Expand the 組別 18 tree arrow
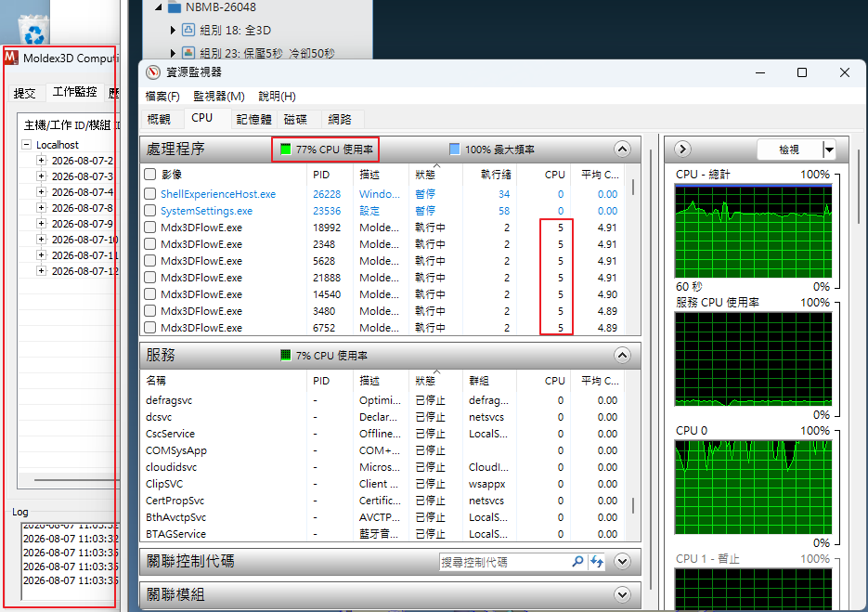 coord(173,30)
